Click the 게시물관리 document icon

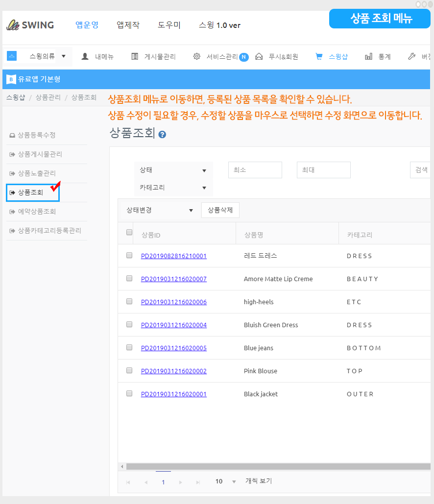tap(135, 56)
